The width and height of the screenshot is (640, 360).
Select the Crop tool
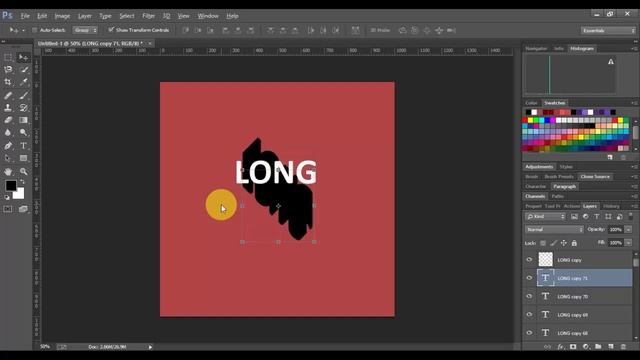coord(8,82)
